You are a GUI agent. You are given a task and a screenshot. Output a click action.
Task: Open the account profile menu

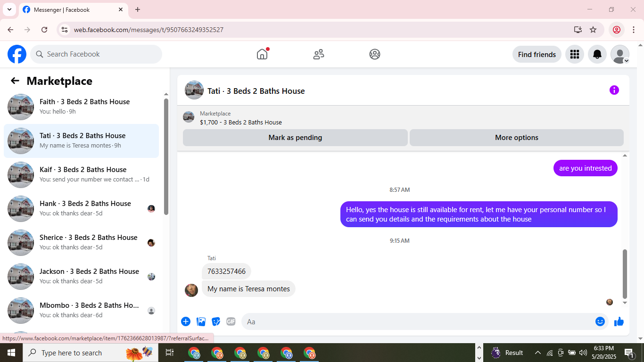620,54
